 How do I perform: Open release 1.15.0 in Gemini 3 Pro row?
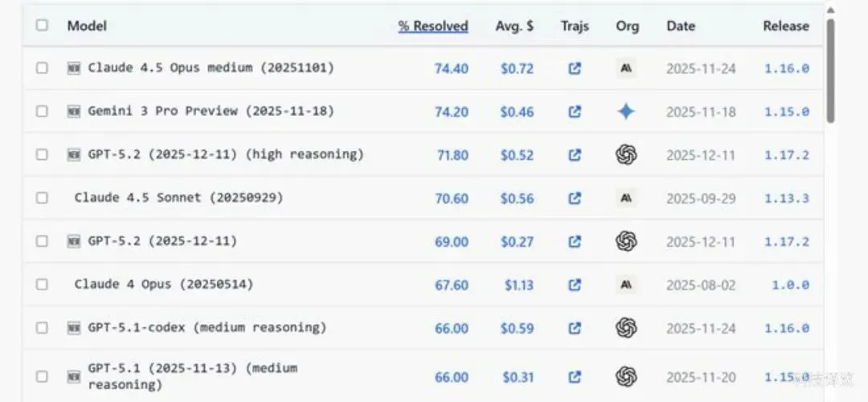click(787, 112)
